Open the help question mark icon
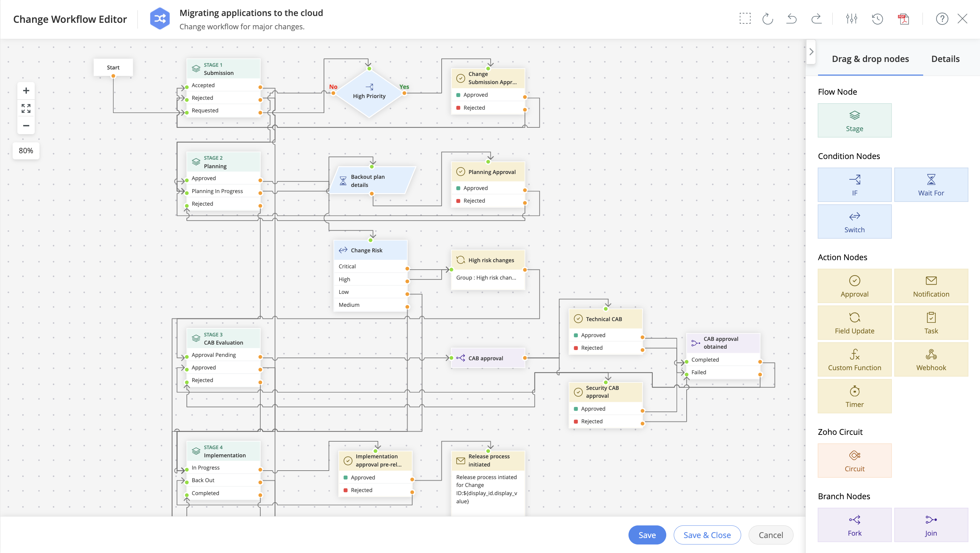The image size is (980, 553). click(942, 19)
